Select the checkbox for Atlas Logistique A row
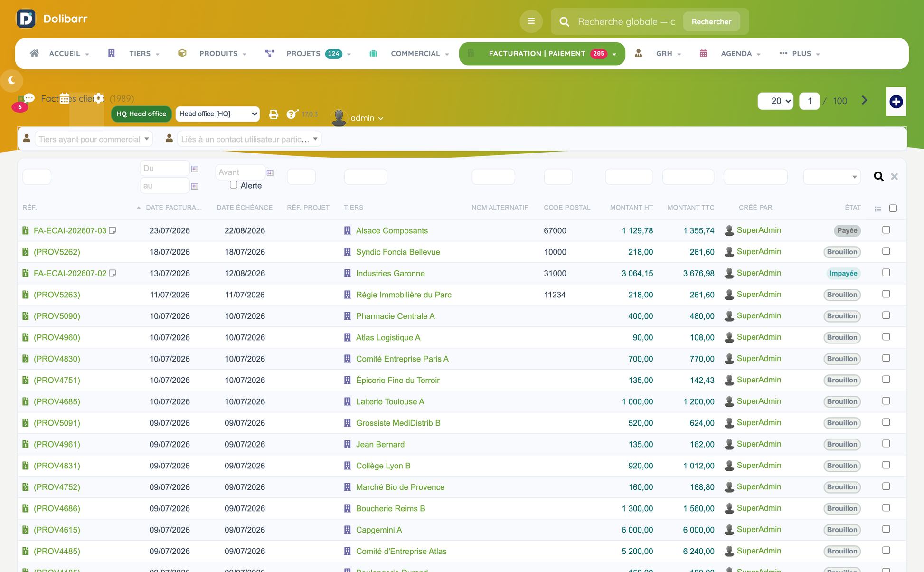 (x=886, y=337)
